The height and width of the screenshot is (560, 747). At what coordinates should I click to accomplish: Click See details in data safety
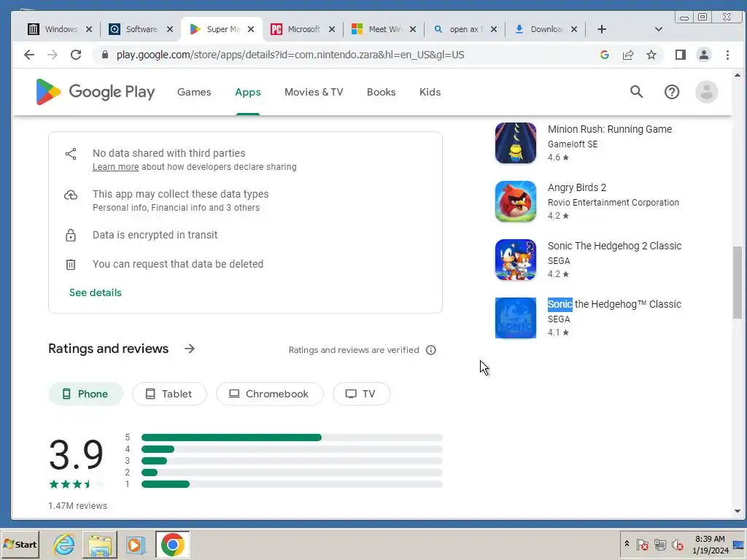96,292
